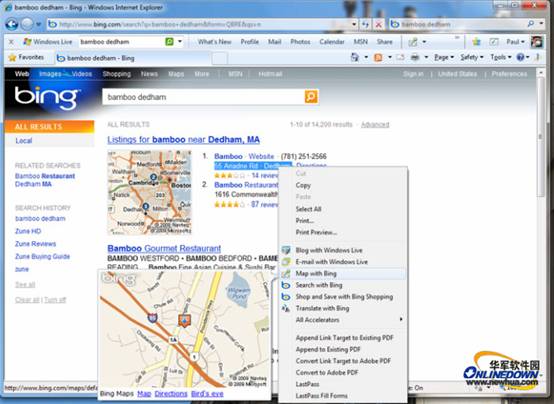The image size is (554, 404).
Task: Click the Windows Live toolbar logo
Action: [x=47, y=42]
